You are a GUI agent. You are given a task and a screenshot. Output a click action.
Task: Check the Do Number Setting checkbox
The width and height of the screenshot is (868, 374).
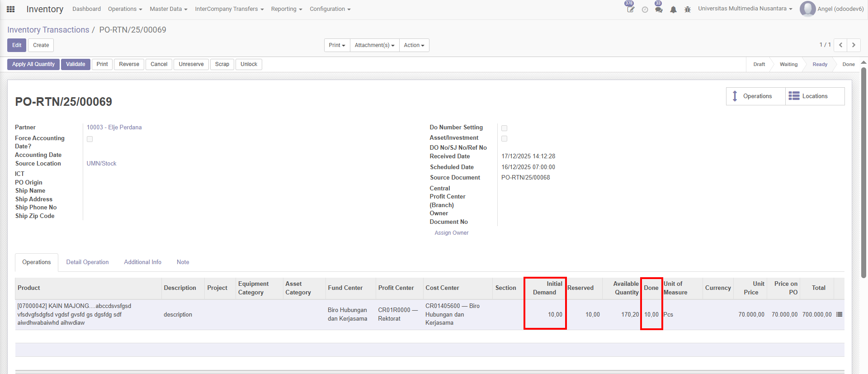click(505, 128)
